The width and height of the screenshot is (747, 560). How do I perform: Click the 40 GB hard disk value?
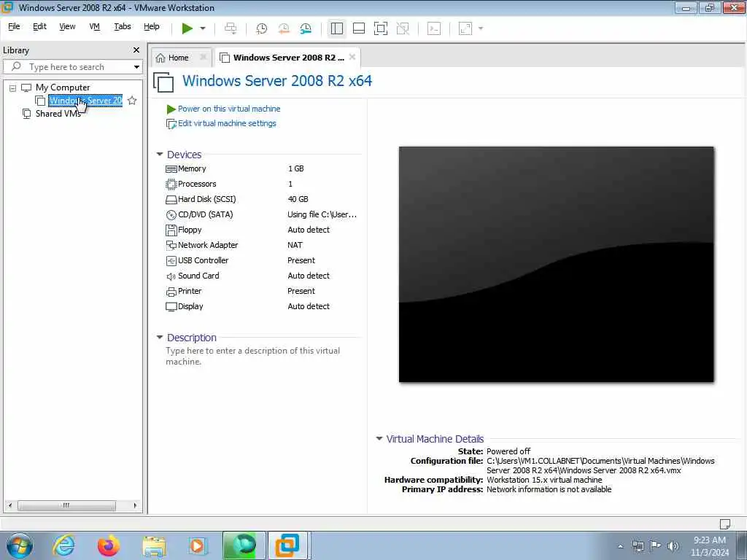[x=298, y=199]
